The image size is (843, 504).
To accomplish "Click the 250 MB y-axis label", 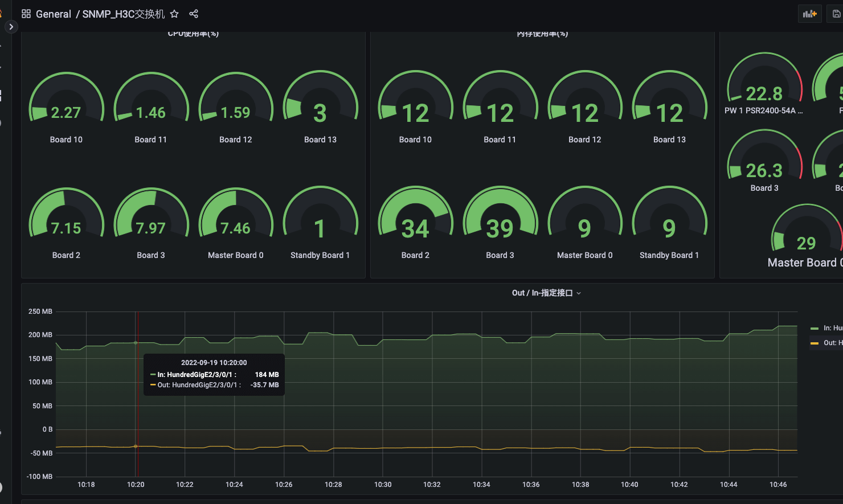I will [x=40, y=312].
